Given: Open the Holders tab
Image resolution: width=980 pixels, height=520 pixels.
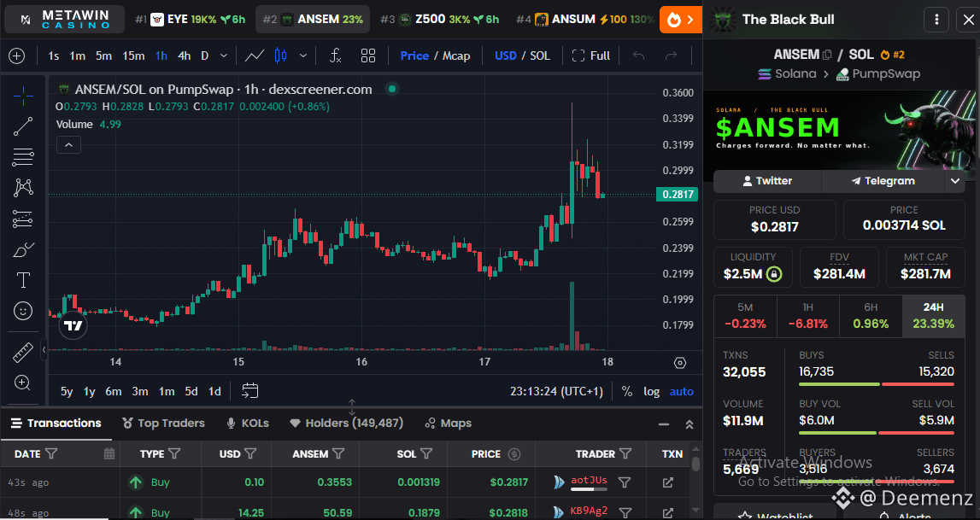Looking at the screenshot, I should pos(347,424).
